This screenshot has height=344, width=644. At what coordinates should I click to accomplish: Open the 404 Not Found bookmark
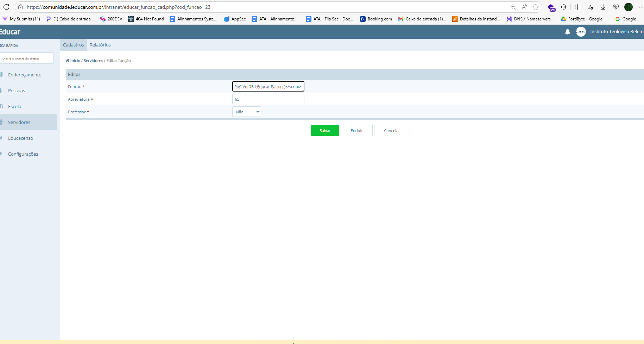[146, 19]
